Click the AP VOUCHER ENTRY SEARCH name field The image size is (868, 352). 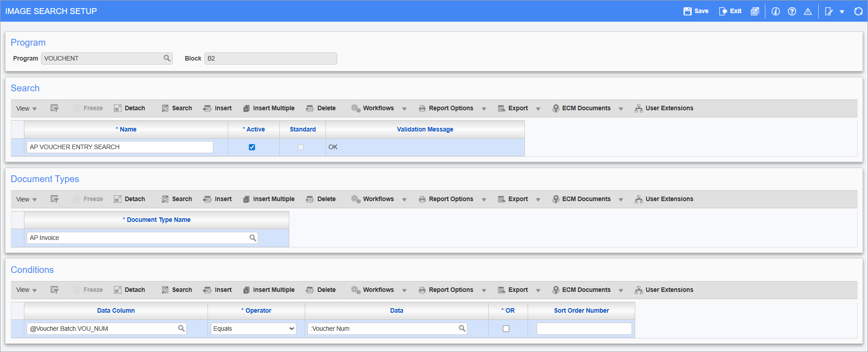120,147
